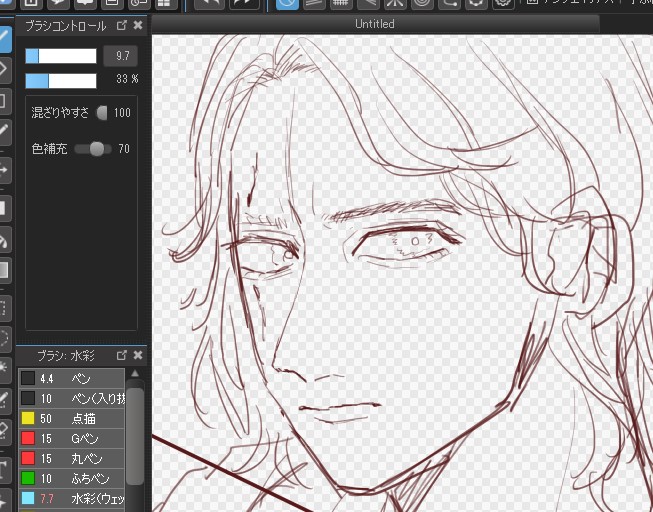Pop out the ブラシ: 水彩 panel

[122, 355]
